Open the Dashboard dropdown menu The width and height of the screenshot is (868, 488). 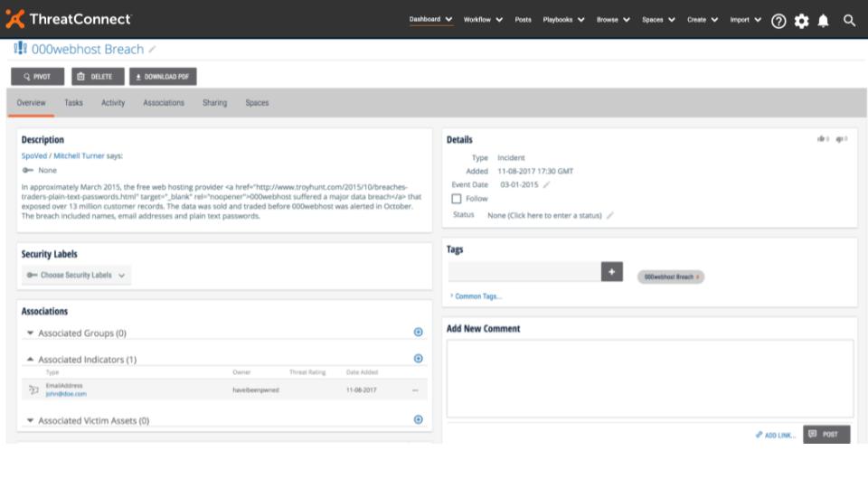[x=430, y=19]
